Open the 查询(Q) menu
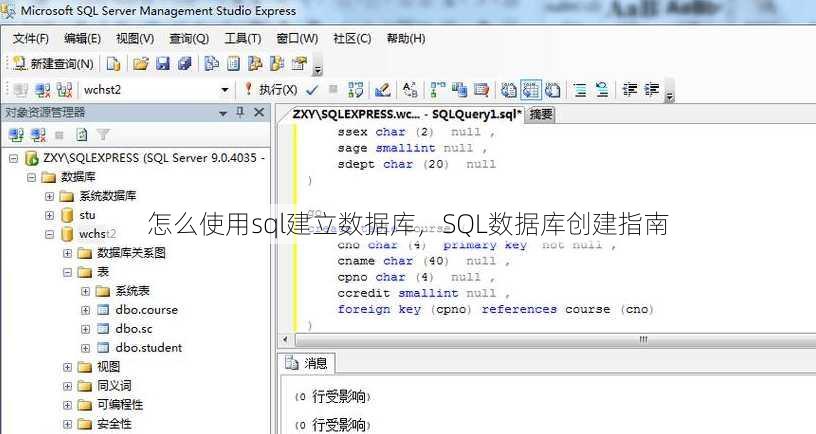The image size is (816, 434). tap(189, 39)
